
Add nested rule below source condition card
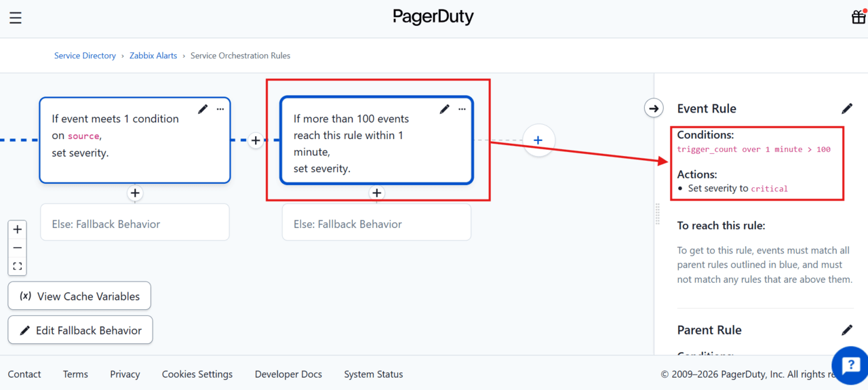click(135, 193)
